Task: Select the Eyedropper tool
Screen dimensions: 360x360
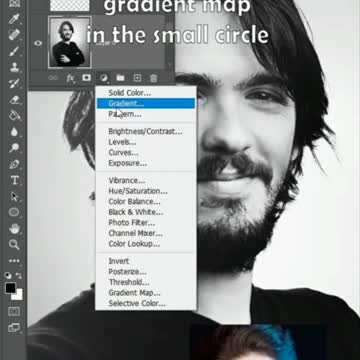Action: pyautogui.click(x=14, y=19)
